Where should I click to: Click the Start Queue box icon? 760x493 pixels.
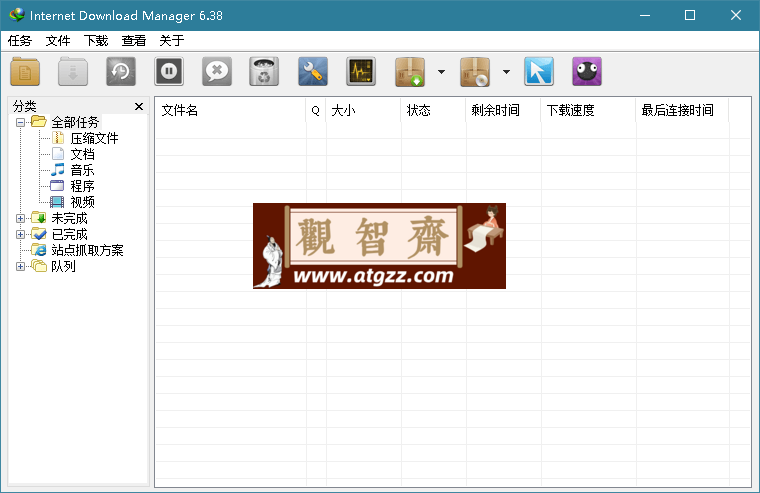[x=410, y=72]
